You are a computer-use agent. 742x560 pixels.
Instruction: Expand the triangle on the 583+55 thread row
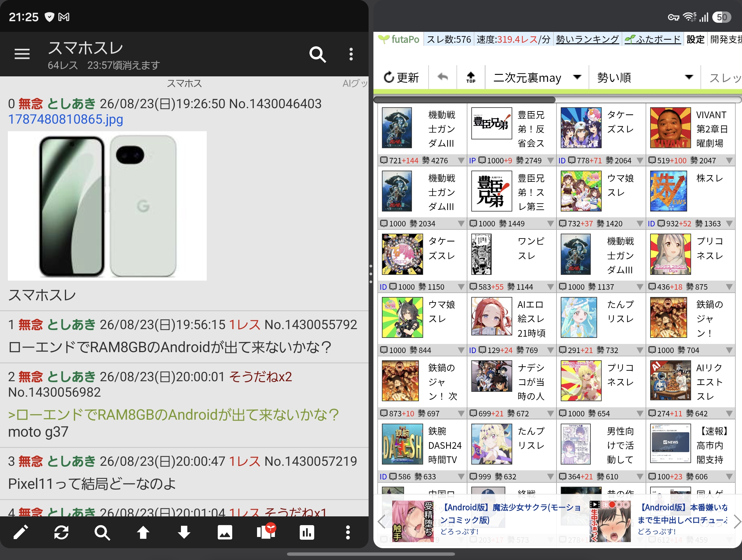click(x=550, y=287)
